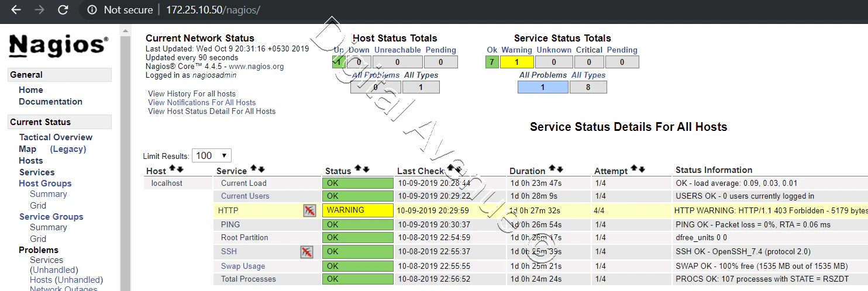Open Summary under Service Groups

[x=49, y=227]
